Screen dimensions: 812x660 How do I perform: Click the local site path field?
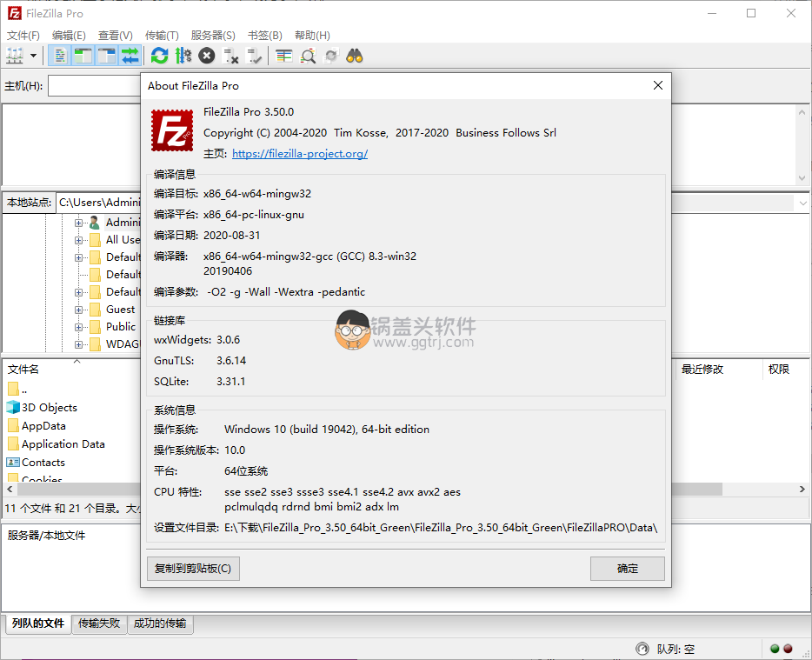click(x=98, y=202)
